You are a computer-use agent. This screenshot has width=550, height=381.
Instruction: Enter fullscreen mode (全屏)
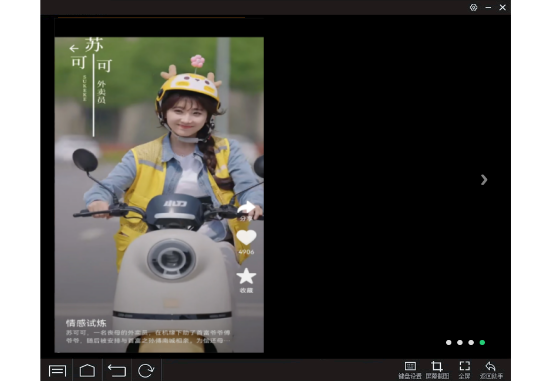[464, 370]
